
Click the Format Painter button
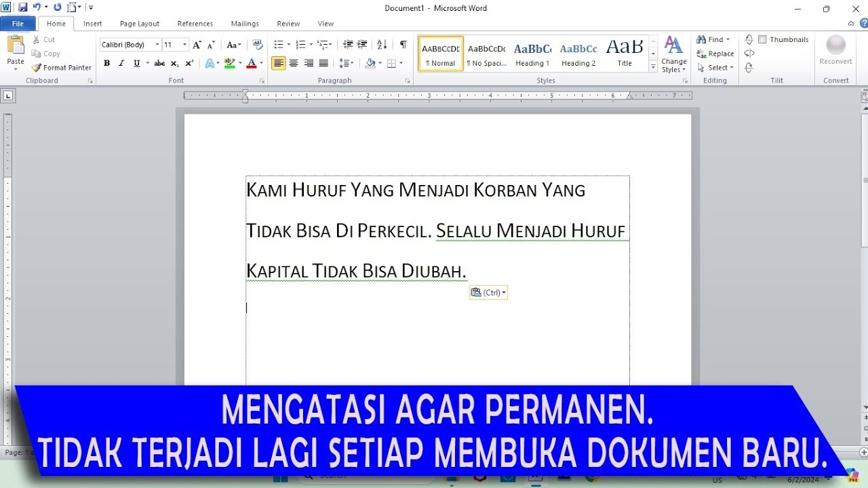[x=62, y=68]
